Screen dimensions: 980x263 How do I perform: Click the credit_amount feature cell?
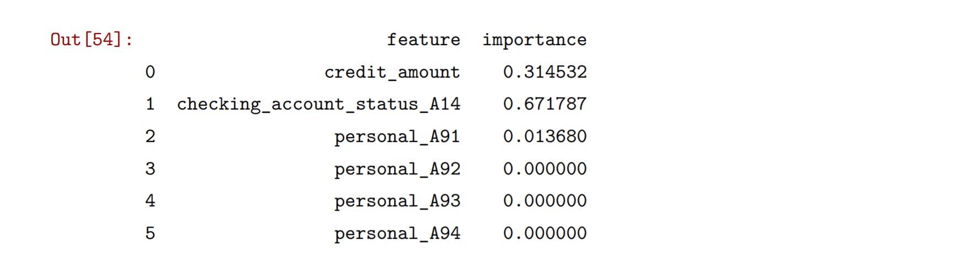[392, 72]
